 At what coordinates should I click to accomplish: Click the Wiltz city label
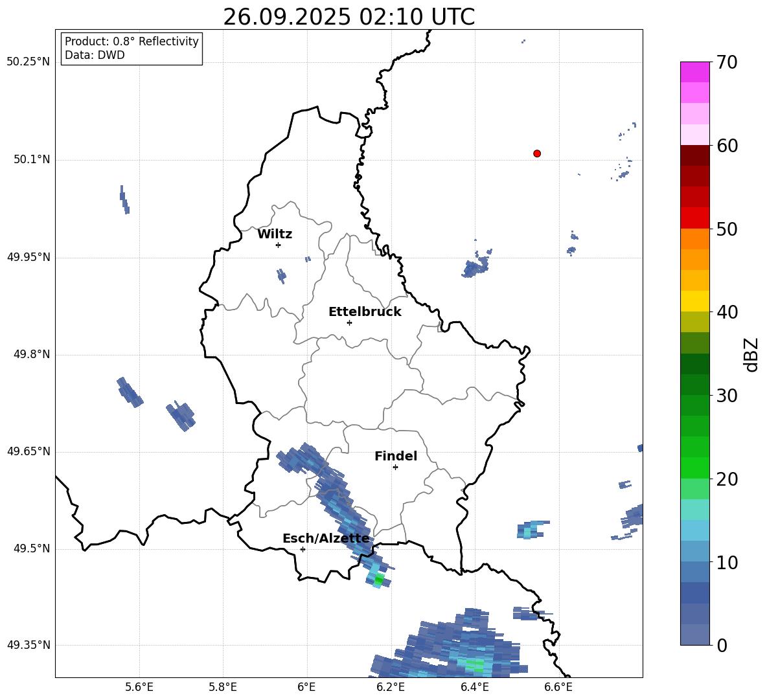click(x=275, y=234)
